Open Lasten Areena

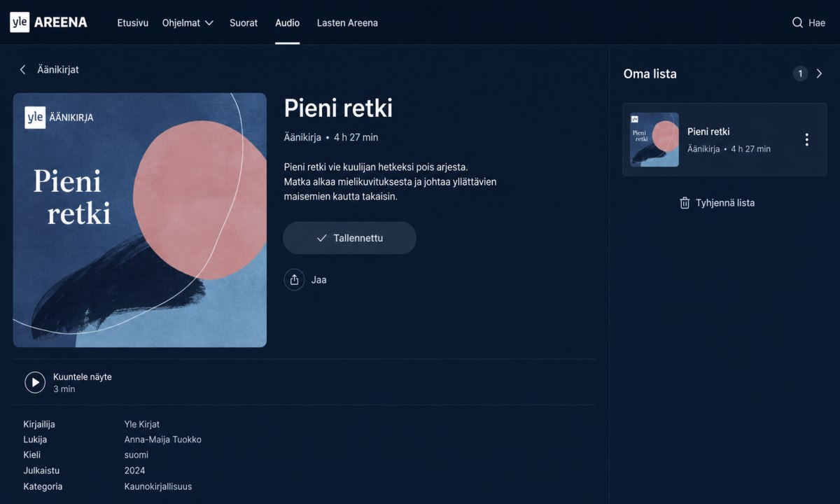pos(347,22)
